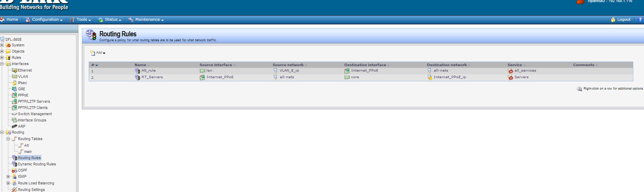Screen dimensions: 644x192
Task: Open PPTP/L2TP Clients tree item
Action: (33, 108)
